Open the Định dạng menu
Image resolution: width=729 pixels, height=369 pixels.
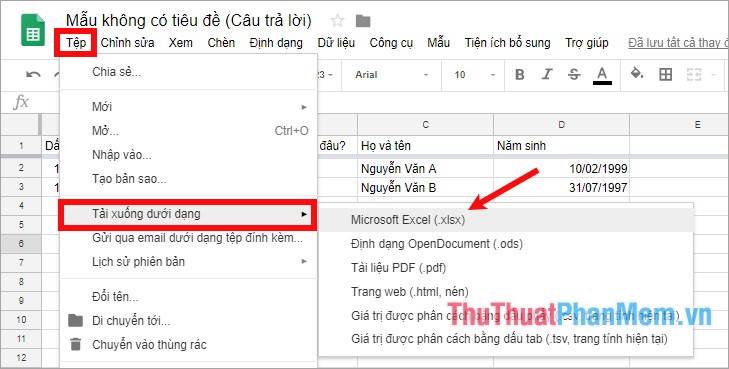pyautogui.click(x=276, y=43)
